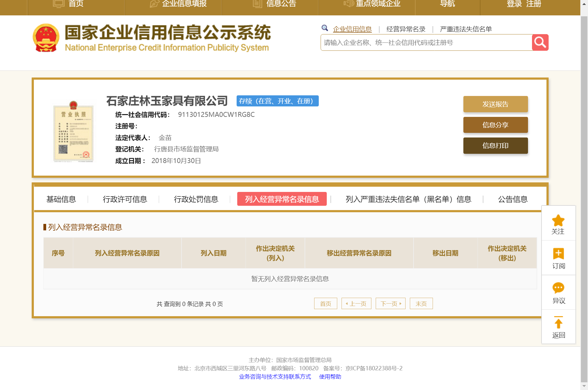Viewport: 588px width, 390px height.
Task: Click the 上一页 previous page button
Action: 356,304
